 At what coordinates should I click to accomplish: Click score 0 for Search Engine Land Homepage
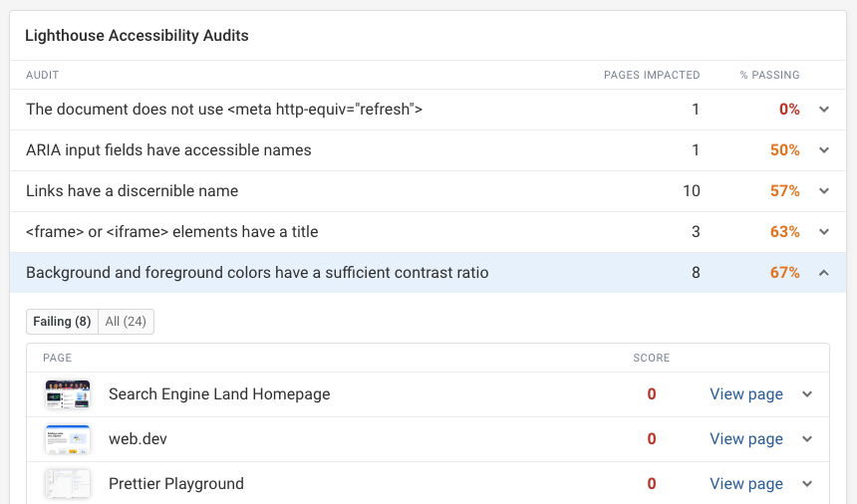point(652,394)
